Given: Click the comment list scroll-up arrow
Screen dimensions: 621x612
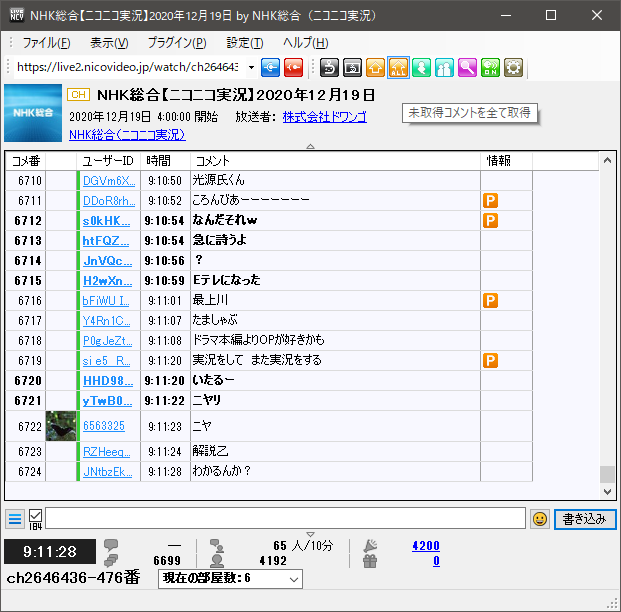Looking at the screenshot, I should pos(607,161).
